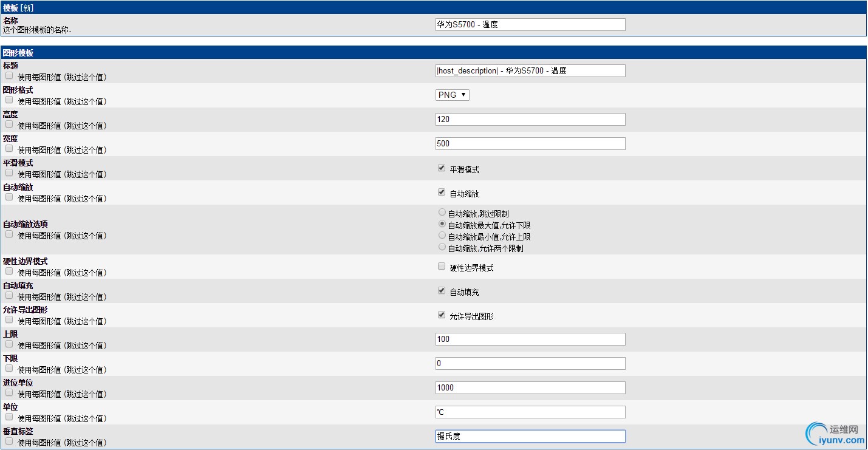Click the 垂直标签 vertical label field
The height and width of the screenshot is (450, 868).
(530, 437)
